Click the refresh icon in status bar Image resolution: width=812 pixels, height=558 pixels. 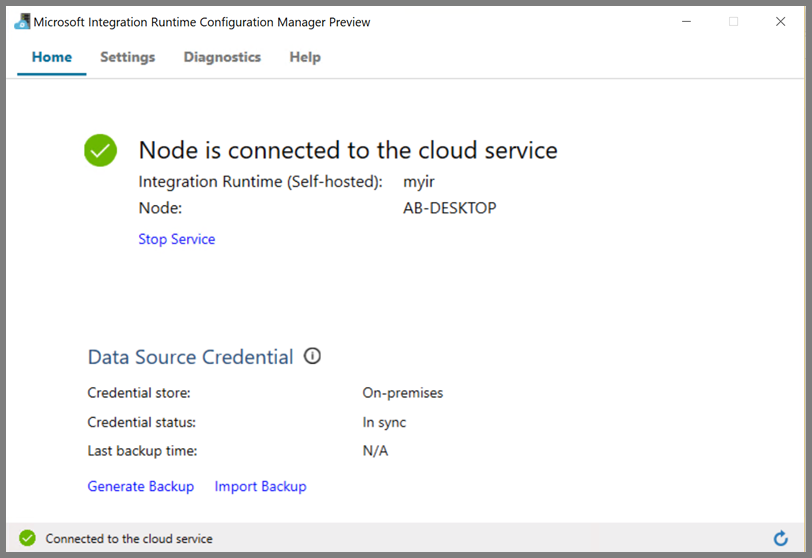tap(780, 538)
